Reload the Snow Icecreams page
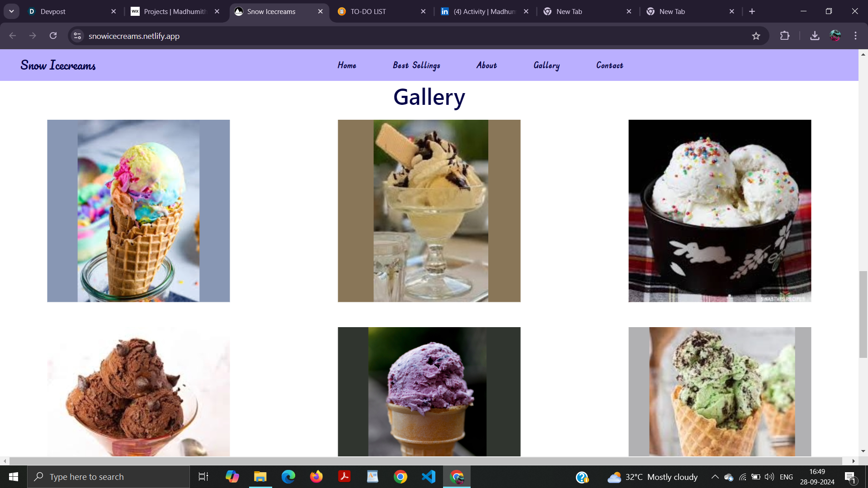 coord(53,36)
